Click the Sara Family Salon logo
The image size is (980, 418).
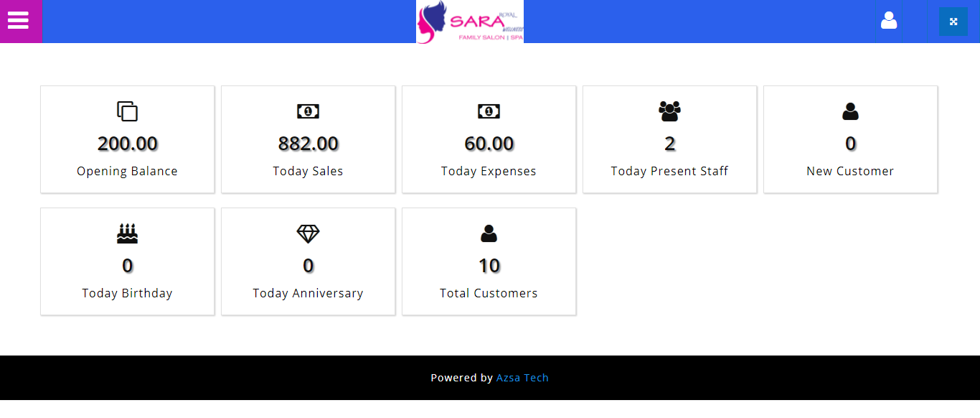[470, 22]
